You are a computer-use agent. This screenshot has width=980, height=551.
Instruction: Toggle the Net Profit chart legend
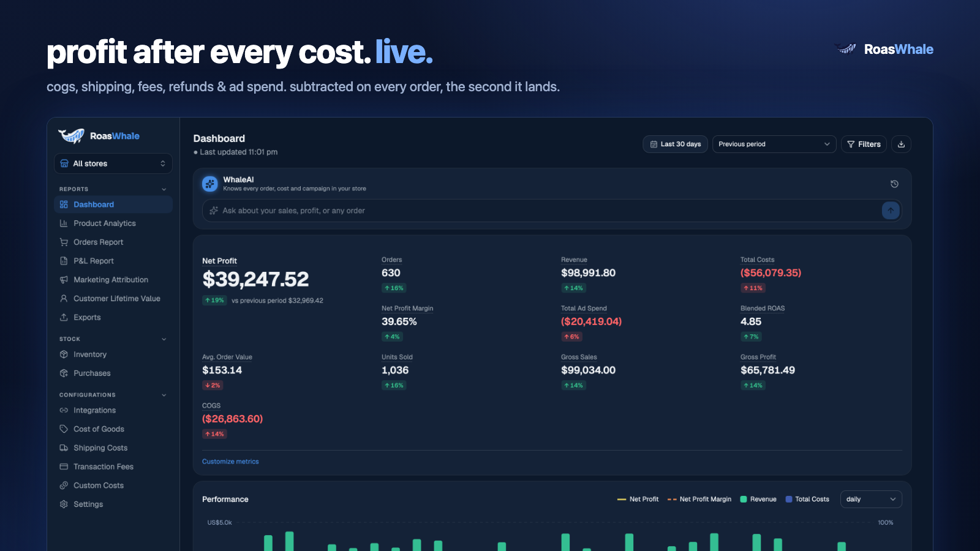(638, 500)
